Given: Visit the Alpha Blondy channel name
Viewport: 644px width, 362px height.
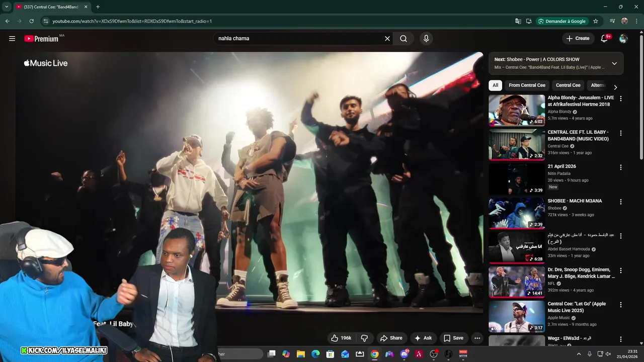Looking at the screenshot, I should point(559,112).
